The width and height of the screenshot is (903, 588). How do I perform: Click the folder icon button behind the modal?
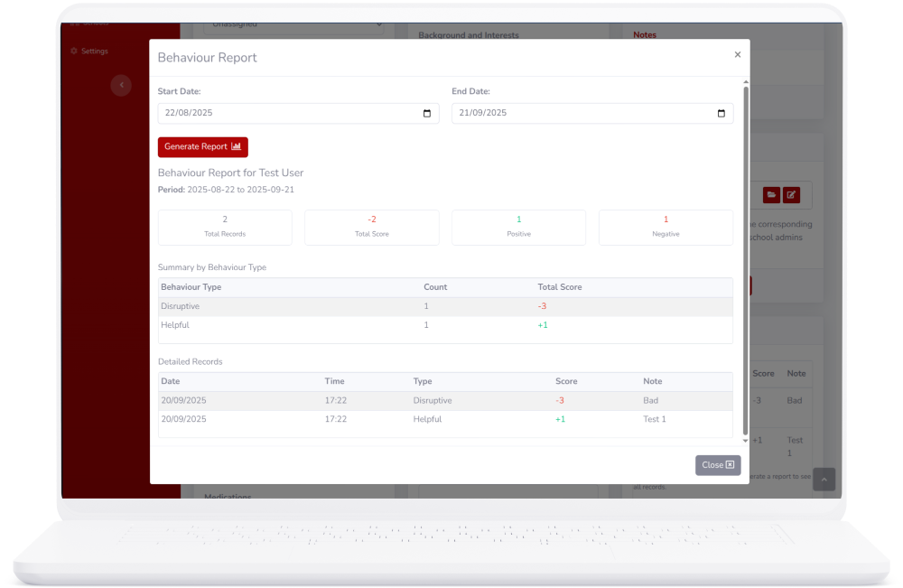(771, 195)
